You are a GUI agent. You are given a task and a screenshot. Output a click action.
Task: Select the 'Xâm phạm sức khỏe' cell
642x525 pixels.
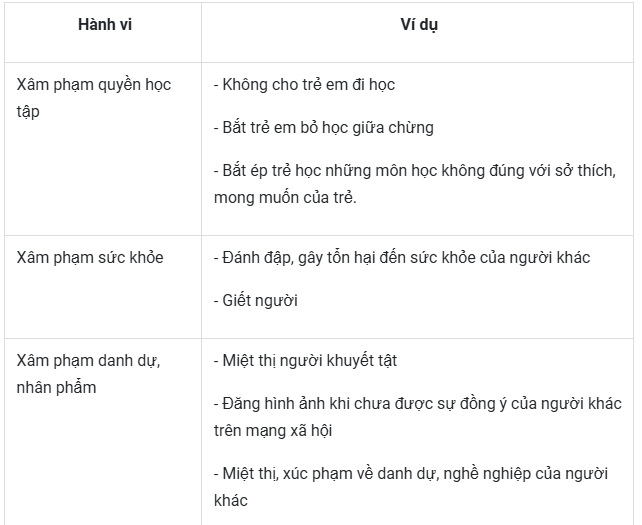pyautogui.click(x=103, y=287)
